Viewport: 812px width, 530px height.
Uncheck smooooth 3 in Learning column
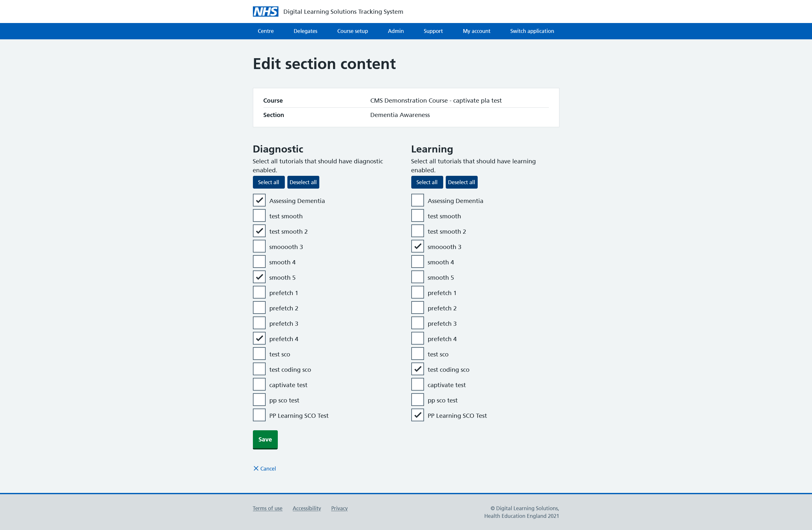point(417,246)
